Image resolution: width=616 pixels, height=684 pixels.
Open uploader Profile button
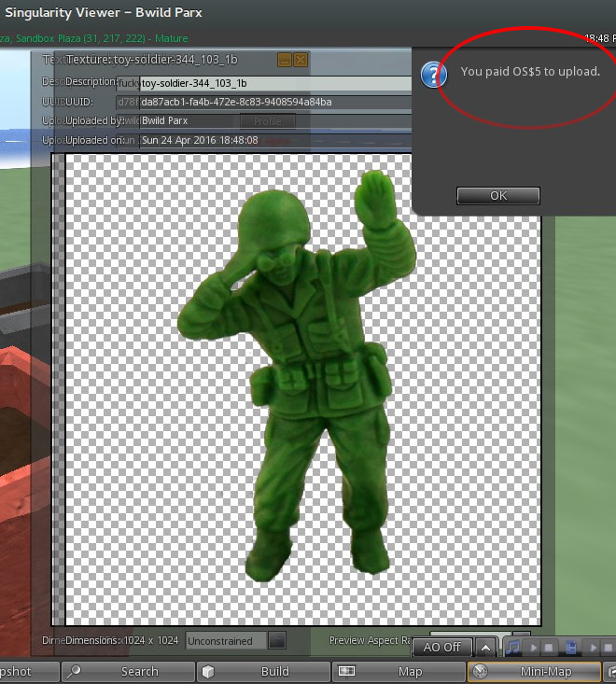pyautogui.click(x=268, y=121)
